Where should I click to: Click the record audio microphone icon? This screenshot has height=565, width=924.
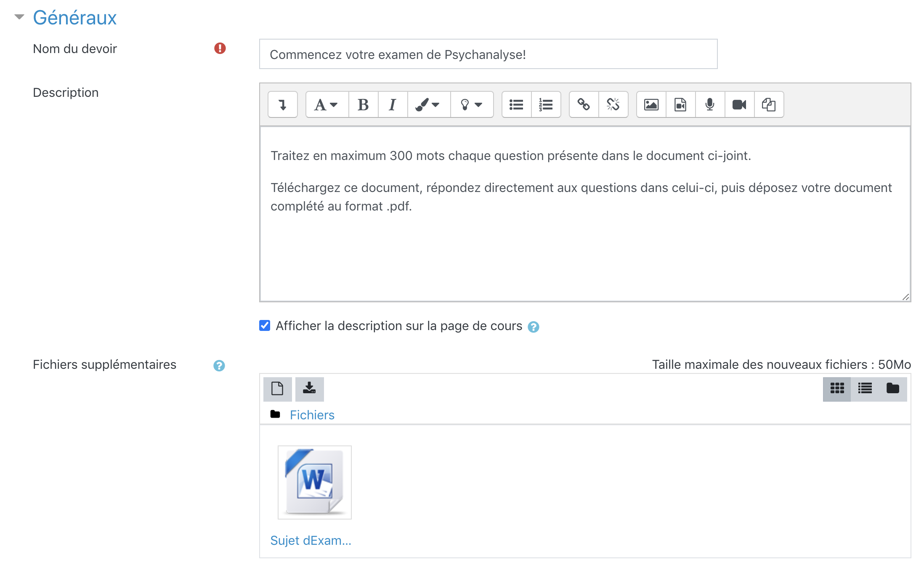pos(710,104)
